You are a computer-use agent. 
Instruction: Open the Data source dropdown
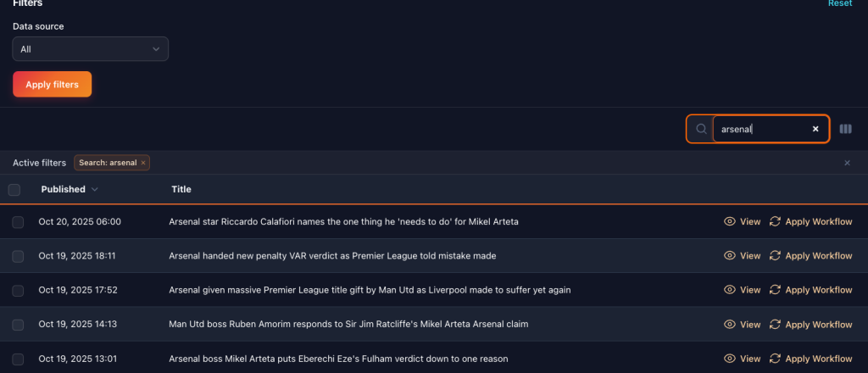tap(91, 49)
